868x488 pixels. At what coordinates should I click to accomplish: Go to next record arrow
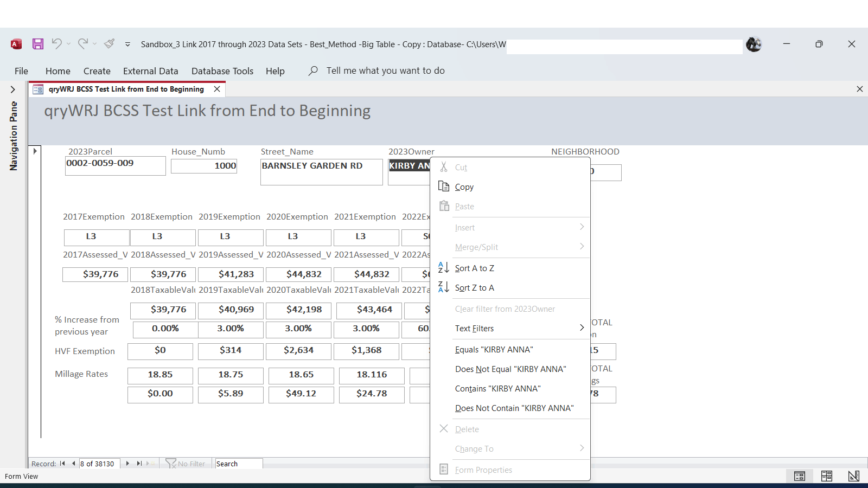[127, 464]
